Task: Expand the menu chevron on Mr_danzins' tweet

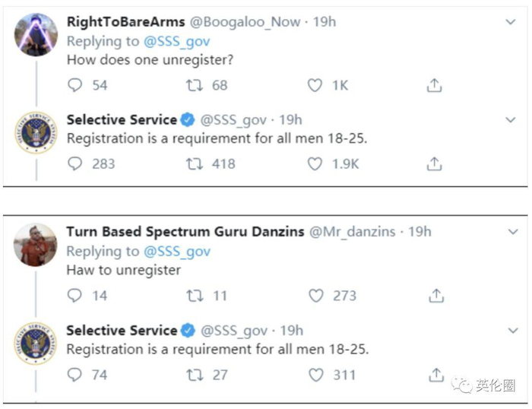Action: (511, 232)
